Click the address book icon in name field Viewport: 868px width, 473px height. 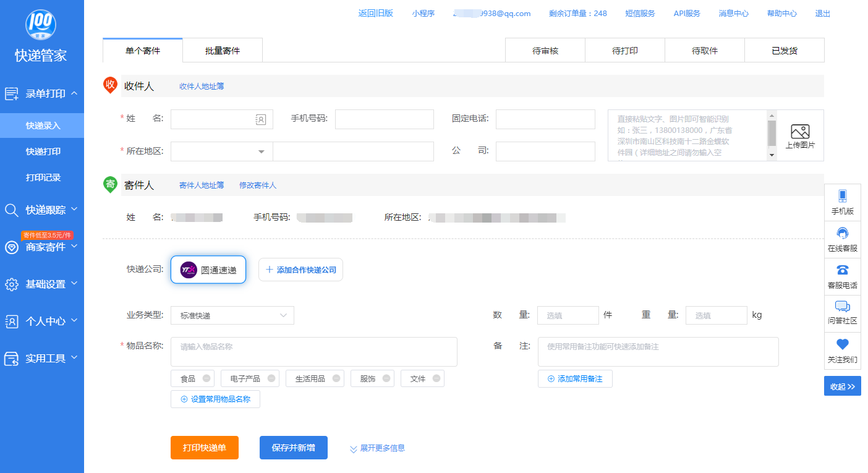point(260,120)
